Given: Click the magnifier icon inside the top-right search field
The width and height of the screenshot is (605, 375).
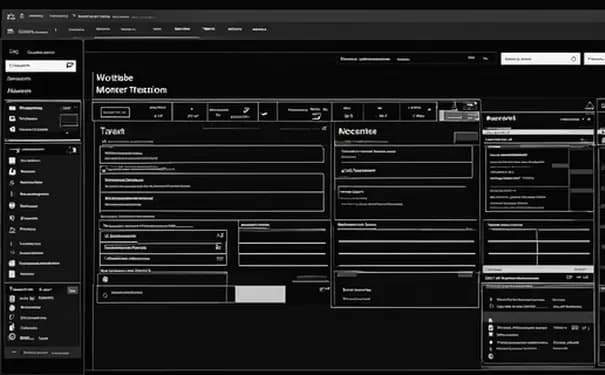Looking at the screenshot, I should [573, 59].
